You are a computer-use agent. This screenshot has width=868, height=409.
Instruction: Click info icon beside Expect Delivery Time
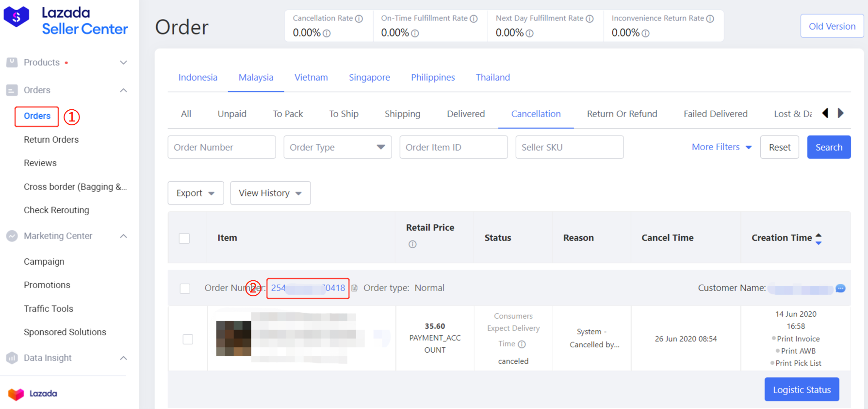coord(522,344)
